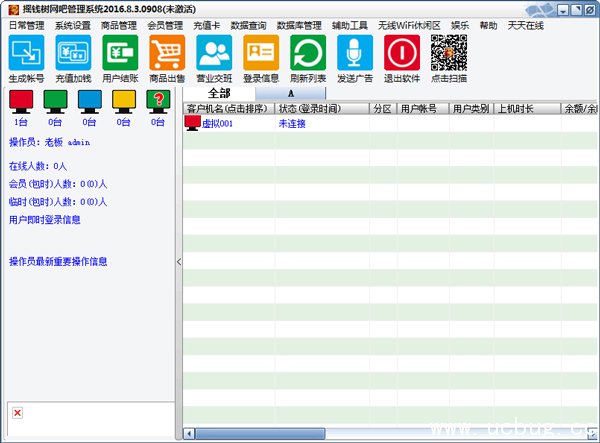Select the red monitor status icon (1台)

tap(21, 102)
